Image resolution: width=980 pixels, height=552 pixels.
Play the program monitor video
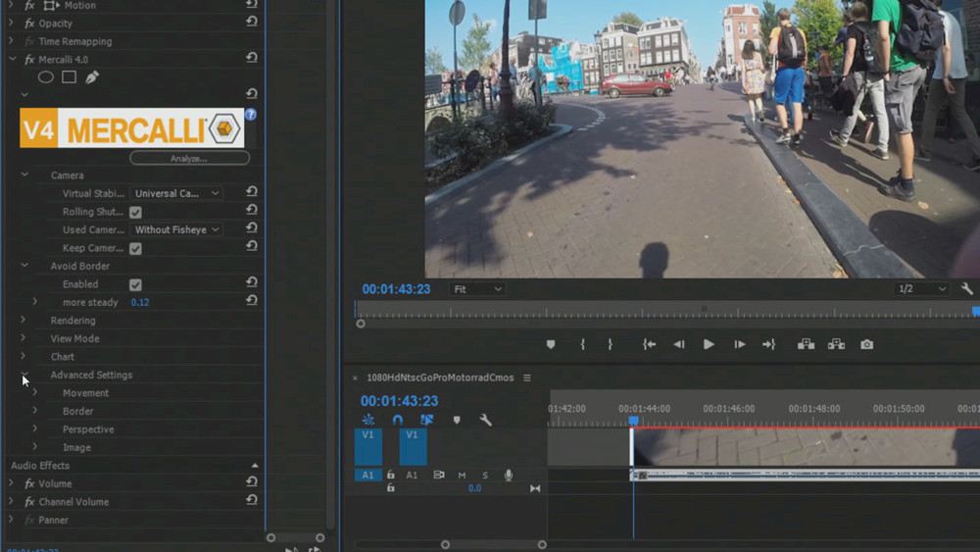pos(709,344)
